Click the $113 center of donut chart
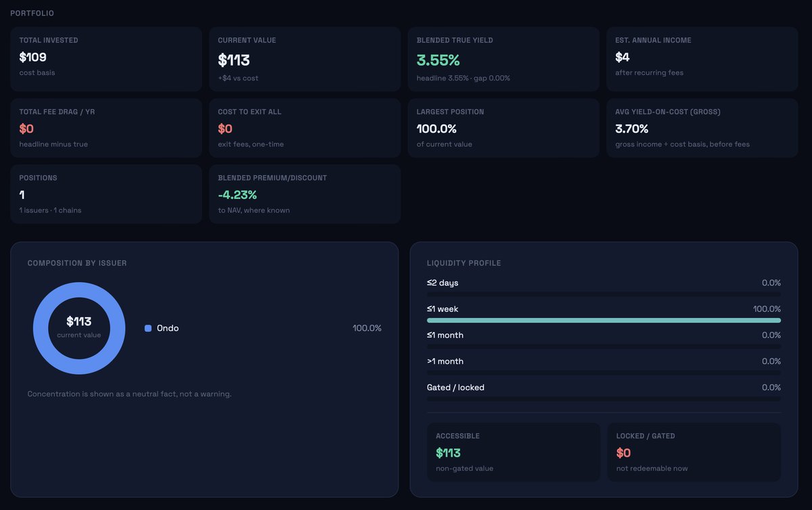Viewport: 812px width, 510px height. pyautogui.click(x=79, y=322)
